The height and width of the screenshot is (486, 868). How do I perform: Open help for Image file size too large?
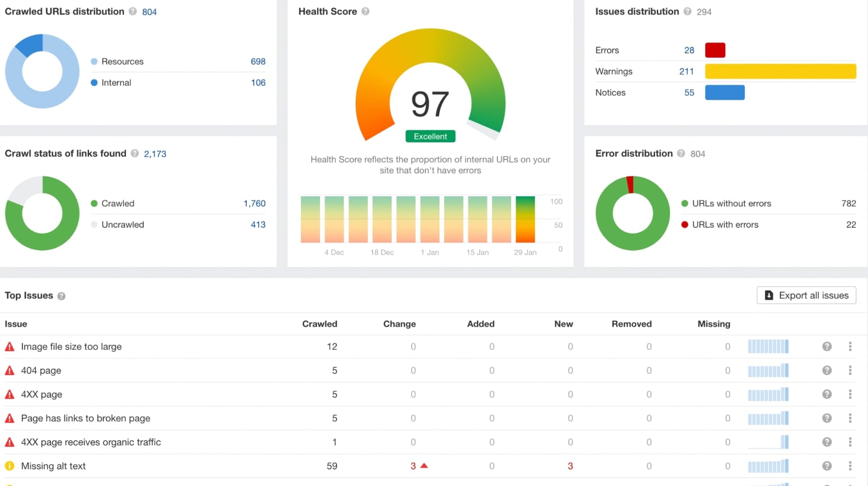(827, 347)
